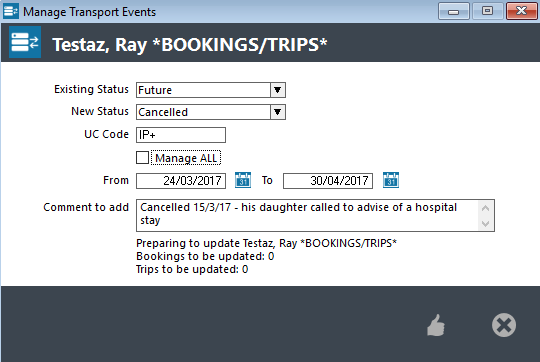Click the From date field 24/03/2017
540x362 pixels.
tap(181, 181)
